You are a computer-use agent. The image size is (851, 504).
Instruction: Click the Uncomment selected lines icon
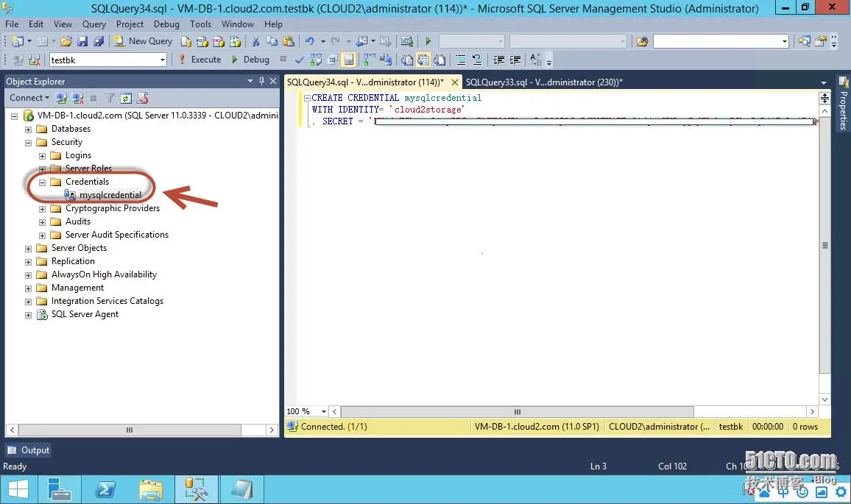tap(477, 60)
